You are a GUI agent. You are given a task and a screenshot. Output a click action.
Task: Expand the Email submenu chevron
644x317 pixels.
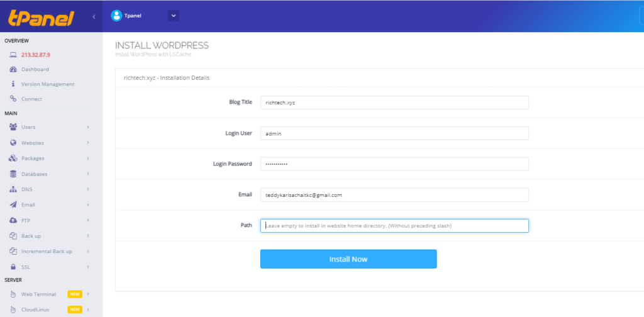[x=88, y=204]
